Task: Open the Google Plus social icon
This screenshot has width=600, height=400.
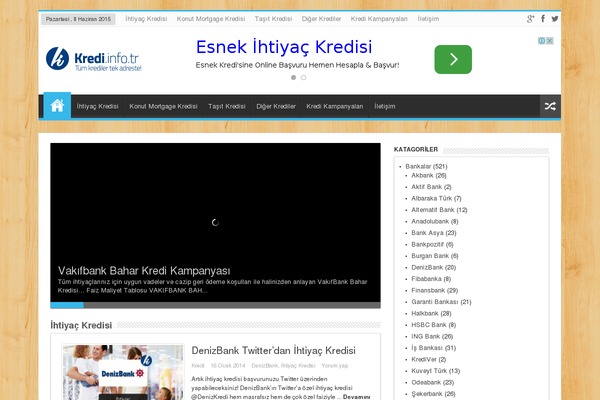Action: click(x=530, y=19)
